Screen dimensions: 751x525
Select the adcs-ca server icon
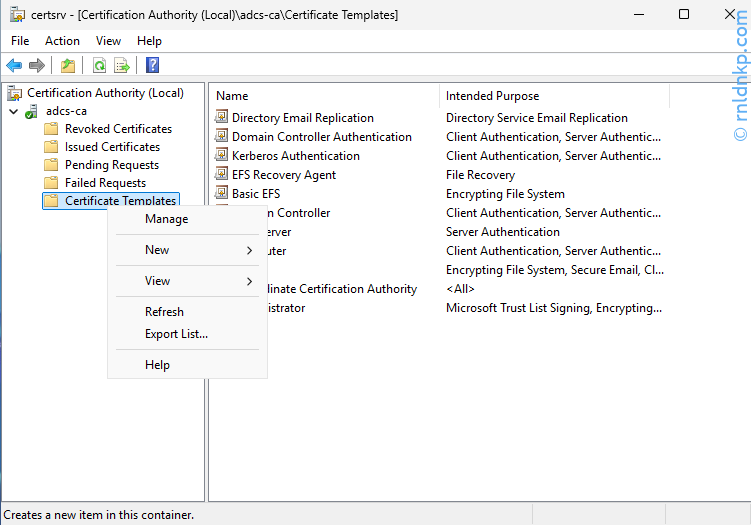click(x=33, y=111)
